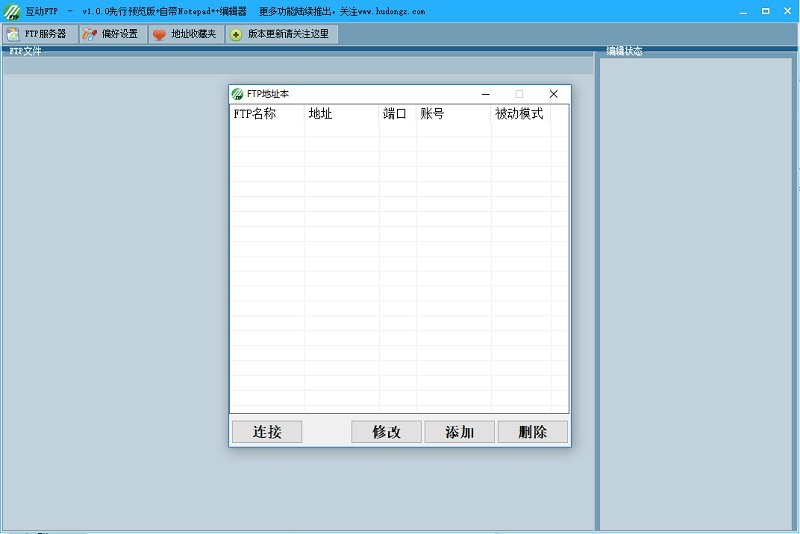Open the 地址收藏夹 heart icon
800x534 pixels.
coord(159,35)
